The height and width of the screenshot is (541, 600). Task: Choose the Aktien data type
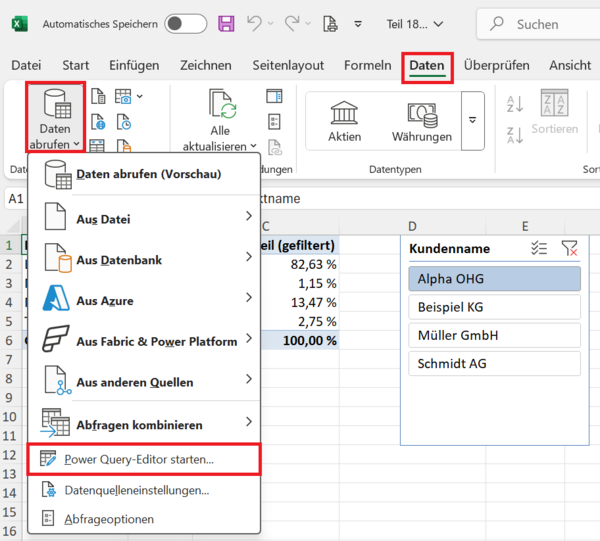[x=344, y=121]
